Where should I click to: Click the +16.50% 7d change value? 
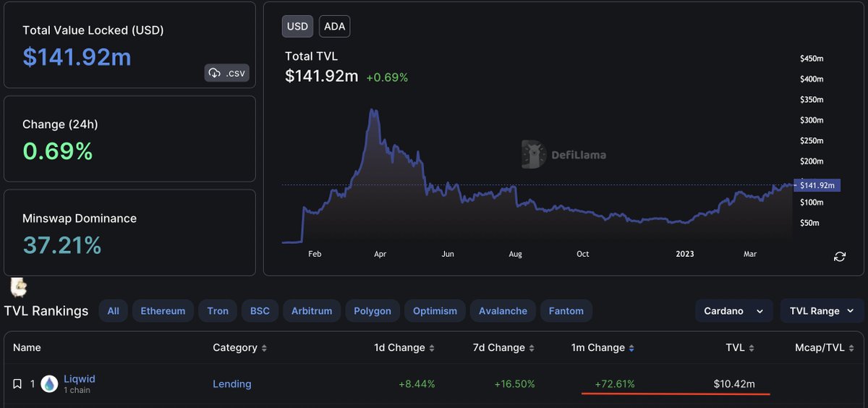514,384
